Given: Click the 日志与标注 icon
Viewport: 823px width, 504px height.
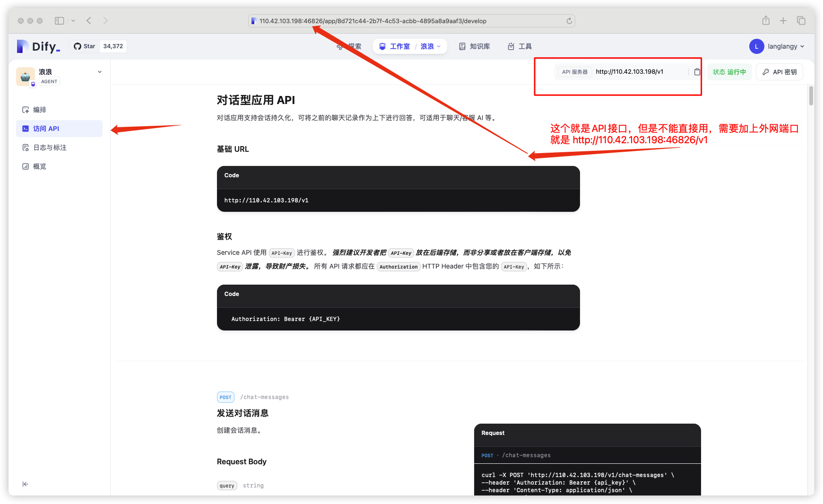Looking at the screenshot, I should click(26, 148).
